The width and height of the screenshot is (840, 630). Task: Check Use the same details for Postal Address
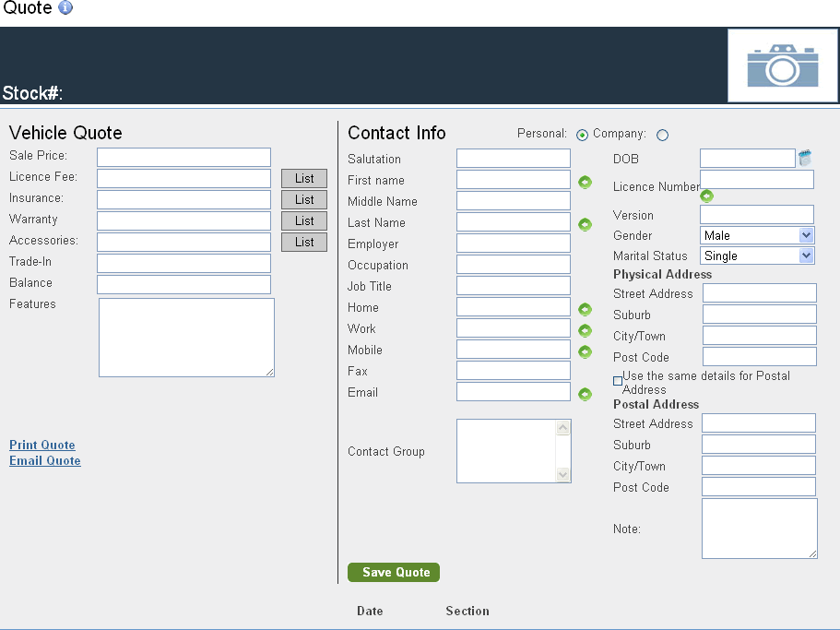click(x=618, y=381)
